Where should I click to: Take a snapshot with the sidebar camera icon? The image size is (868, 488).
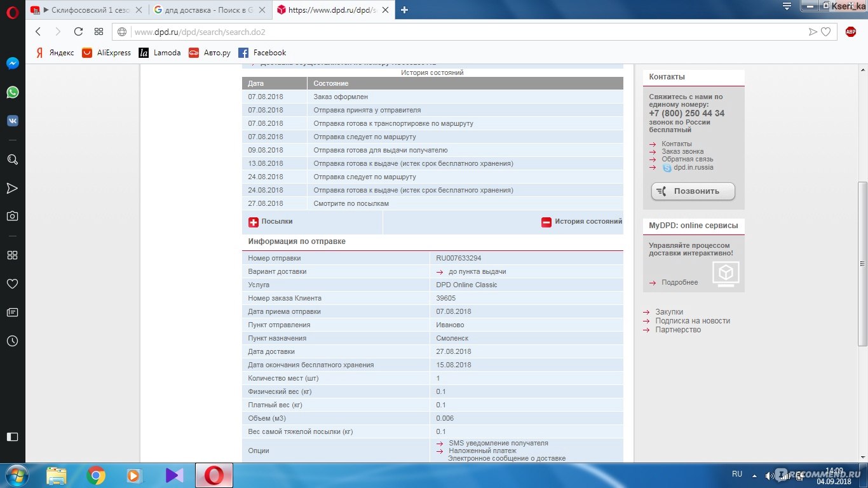(x=12, y=216)
